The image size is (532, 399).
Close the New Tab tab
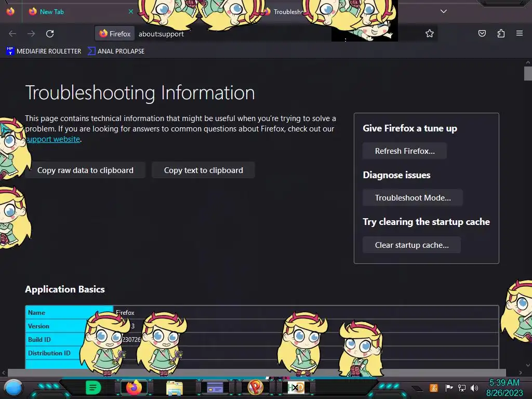coord(130,11)
